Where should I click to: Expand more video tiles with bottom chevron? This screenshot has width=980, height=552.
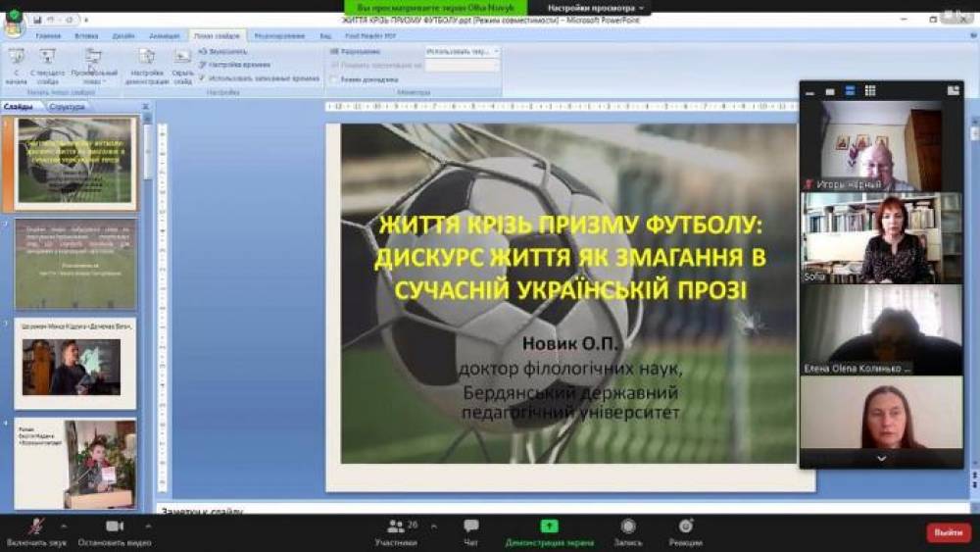tap(881, 458)
